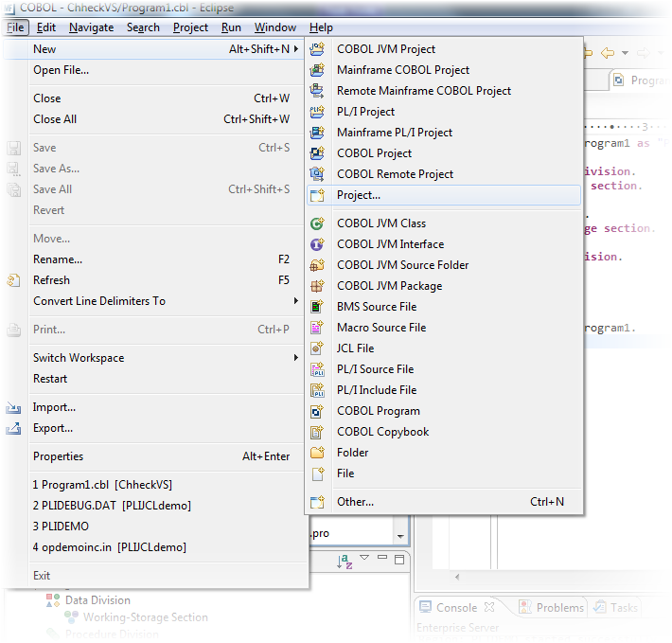Switch to the Problems tab
Image resolution: width=672 pixels, height=643 pixels.
point(552,607)
